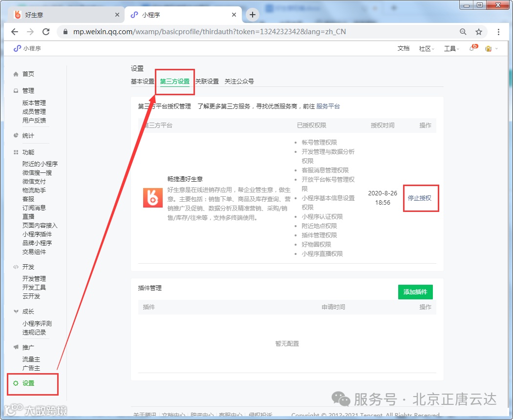Click authorization time 2020-8-26 18:56
Viewport: 513px width, 420px height.
pos(383,198)
